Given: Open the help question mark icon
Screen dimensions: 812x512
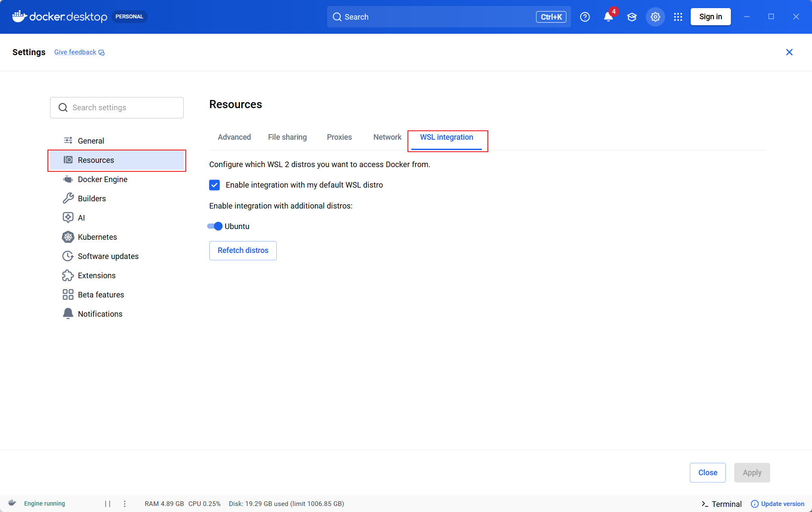Looking at the screenshot, I should pyautogui.click(x=585, y=17).
